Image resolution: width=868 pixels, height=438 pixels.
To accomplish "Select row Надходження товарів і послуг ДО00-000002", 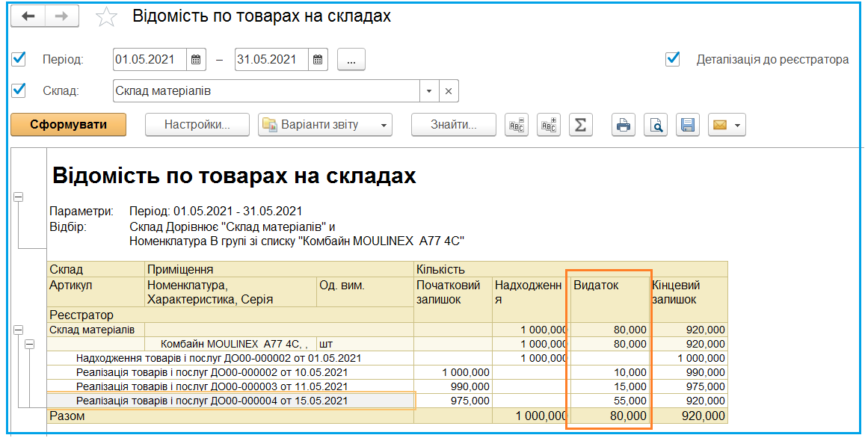I will pyautogui.click(x=230, y=358).
